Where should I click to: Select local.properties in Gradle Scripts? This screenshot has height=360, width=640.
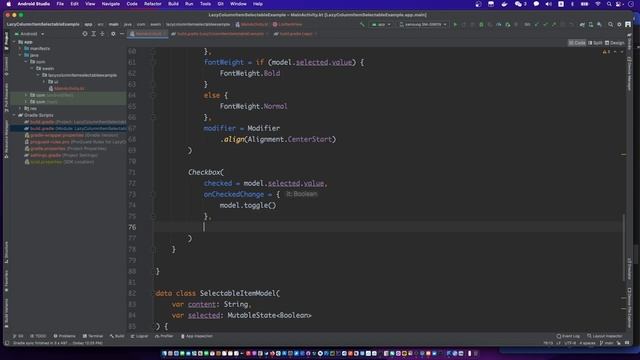59,162
